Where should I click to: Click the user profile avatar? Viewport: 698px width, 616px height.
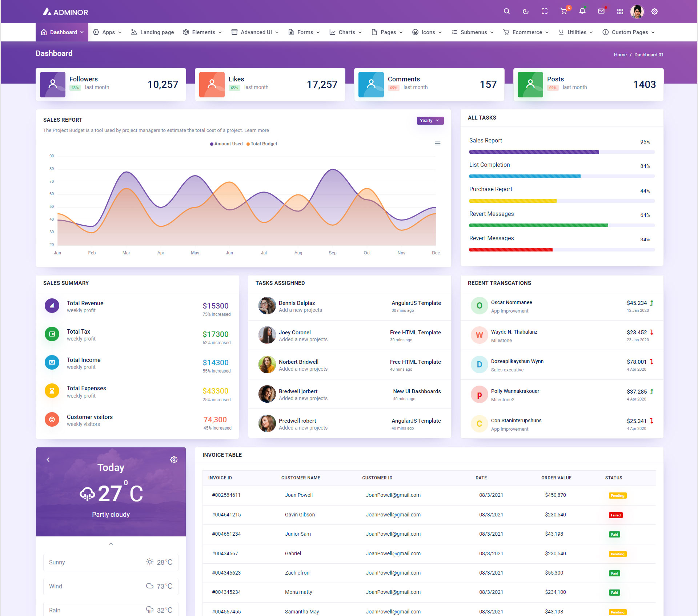coord(637,12)
